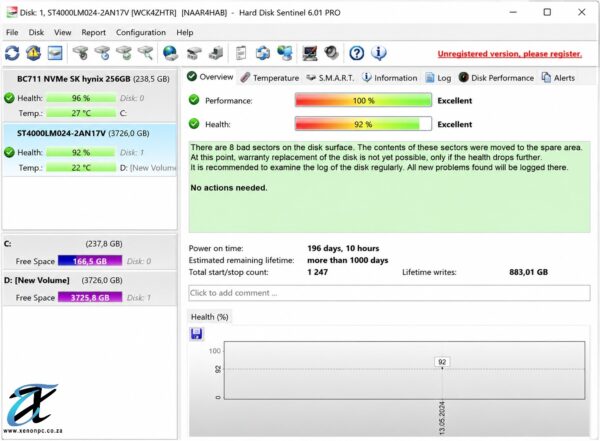Click the 13.05.2024 date label on graph

[442, 418]
